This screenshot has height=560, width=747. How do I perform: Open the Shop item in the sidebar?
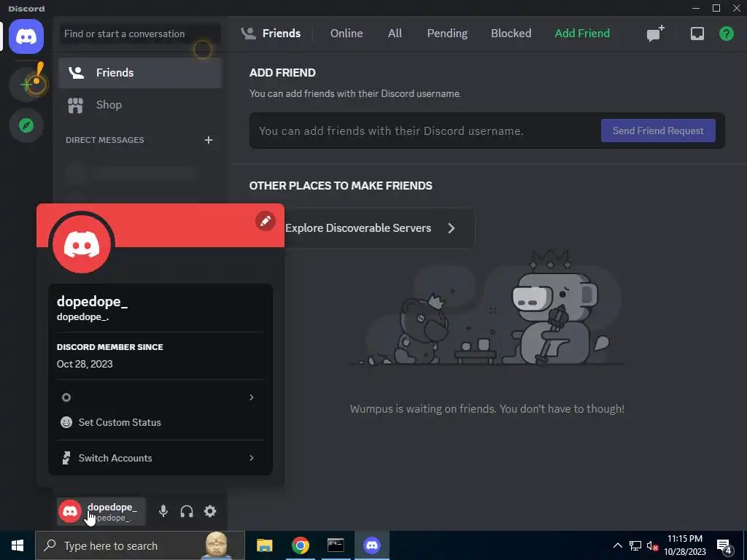(140, 105)
